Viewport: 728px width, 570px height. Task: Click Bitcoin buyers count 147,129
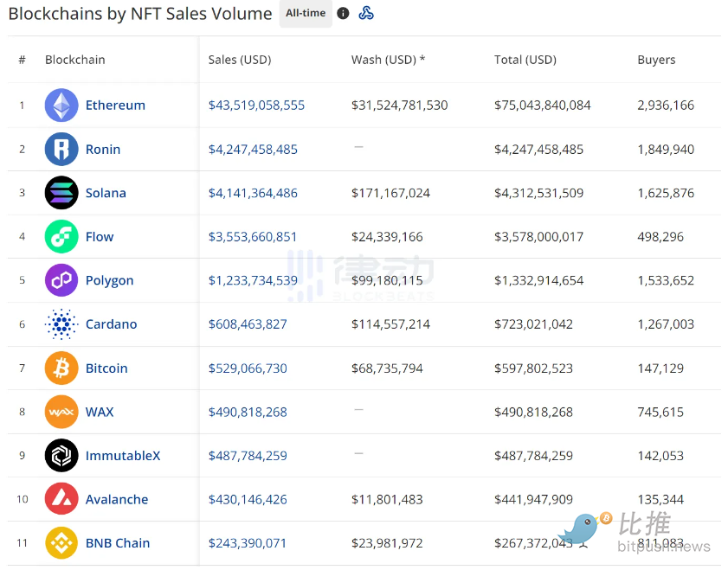coord(660,368)
